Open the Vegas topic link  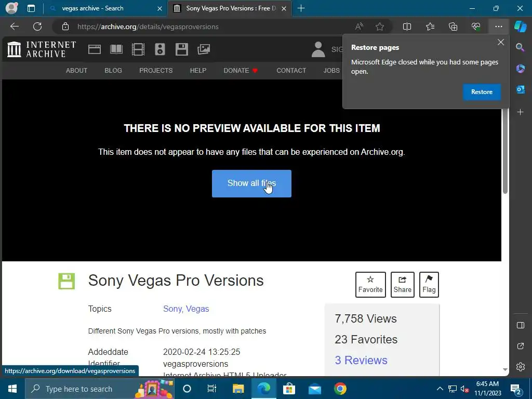click(x=197, y=309)
